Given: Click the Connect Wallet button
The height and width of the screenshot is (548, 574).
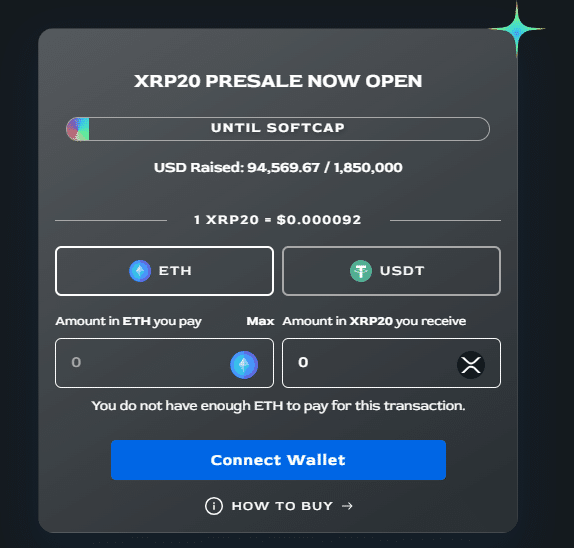Looking at the screenshot, I should tap(278, 460).
